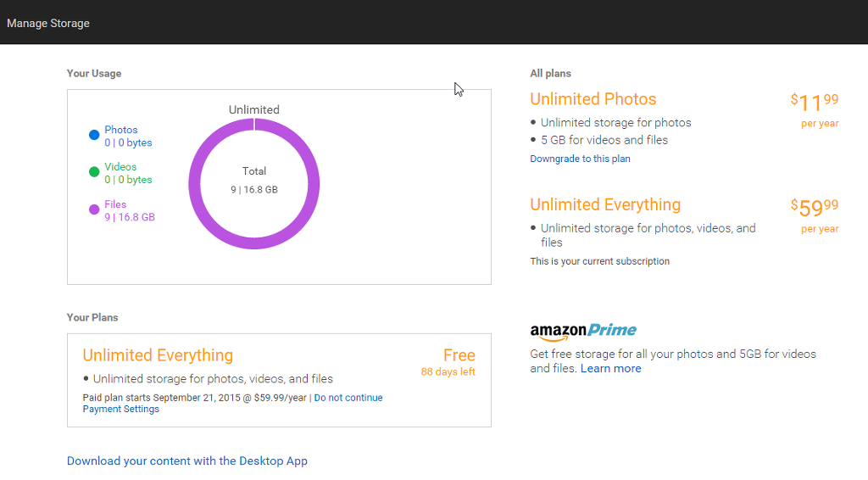Click the Manage Storage title
868x480 pixels.
[x=48, y=23]
